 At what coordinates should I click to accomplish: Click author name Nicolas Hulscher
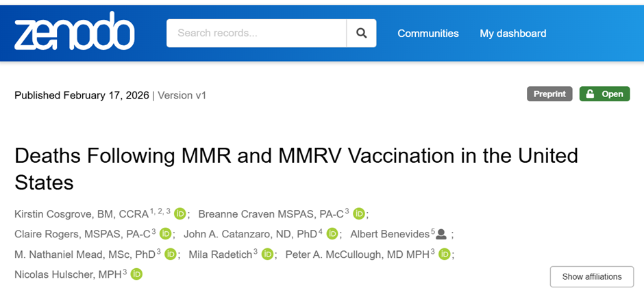[65, 274]
